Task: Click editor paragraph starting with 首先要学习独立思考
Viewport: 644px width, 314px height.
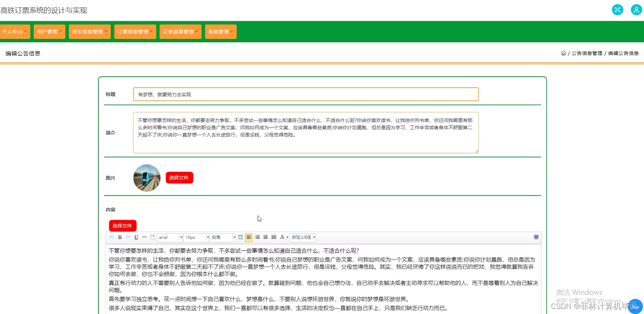Action: pos(259,299)
